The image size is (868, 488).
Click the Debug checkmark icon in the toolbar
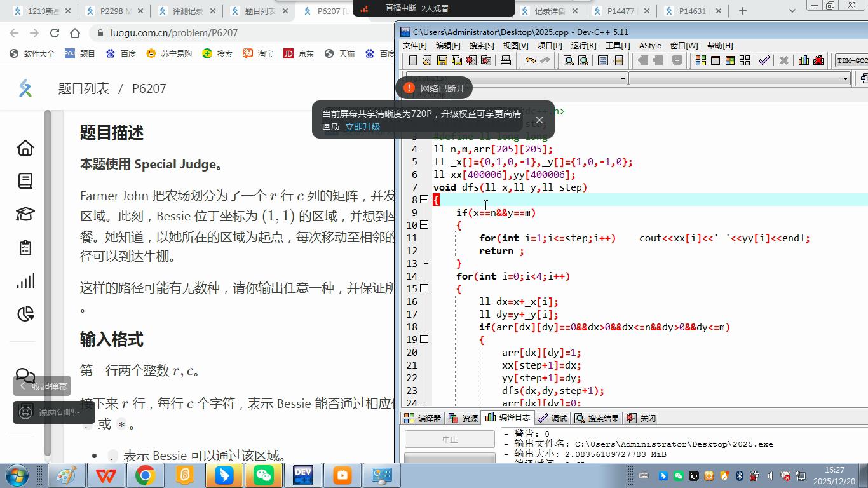coord(764,60)
